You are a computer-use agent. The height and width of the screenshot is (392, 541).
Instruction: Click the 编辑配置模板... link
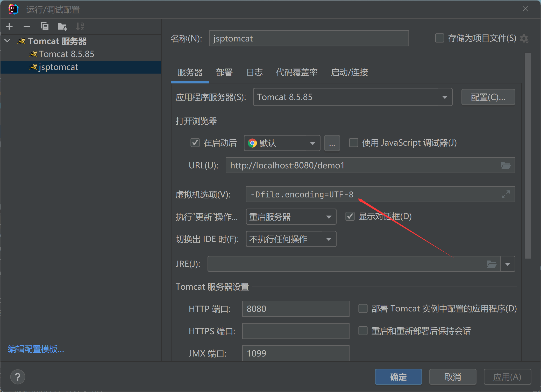tap(36, 349)
